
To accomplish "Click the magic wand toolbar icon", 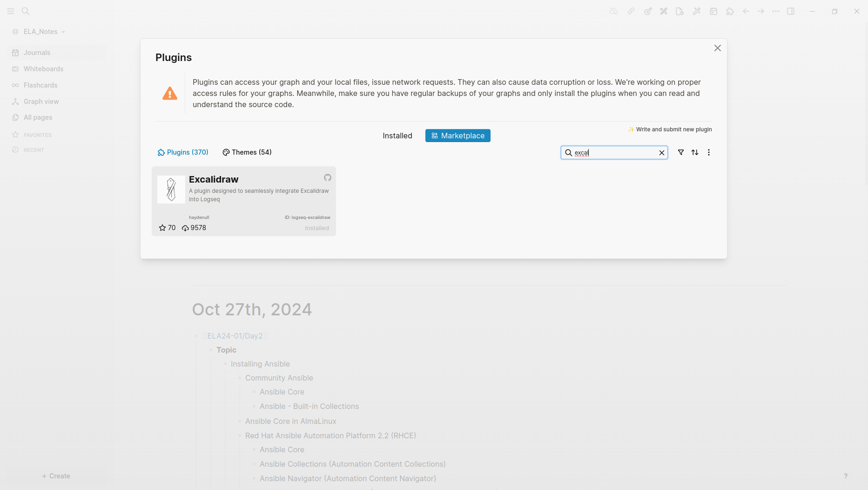I will coord(697,11).
